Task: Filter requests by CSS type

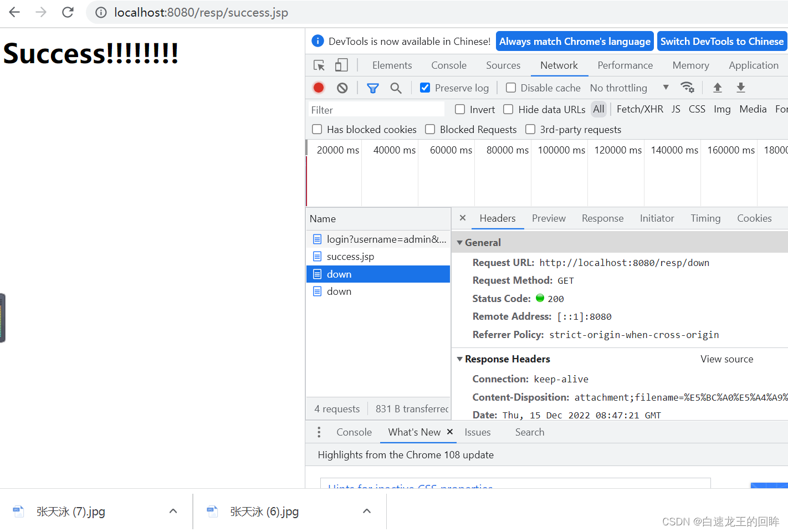Action: point(697,109)
